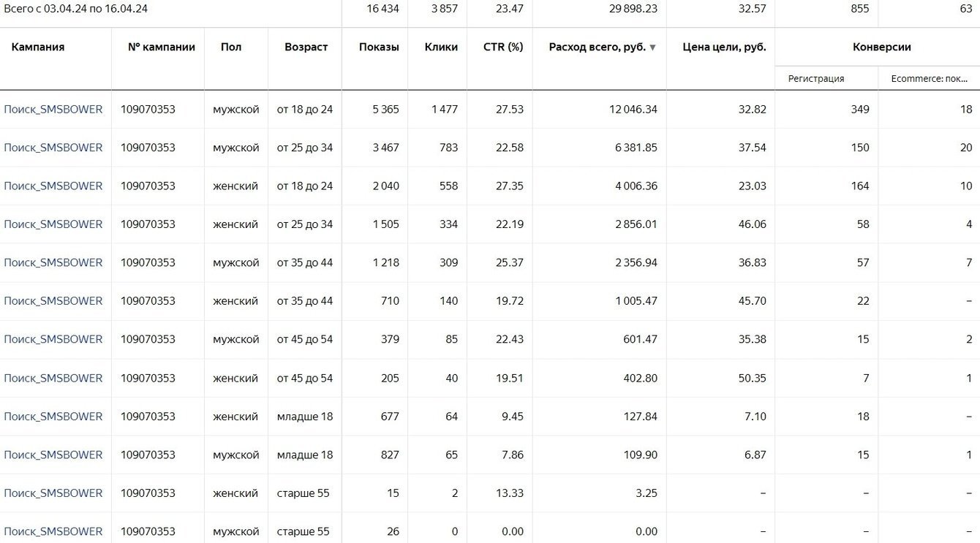Click the № кампании column header
Viewport: 980px width, 543px height.
click(x=161, y=47)
